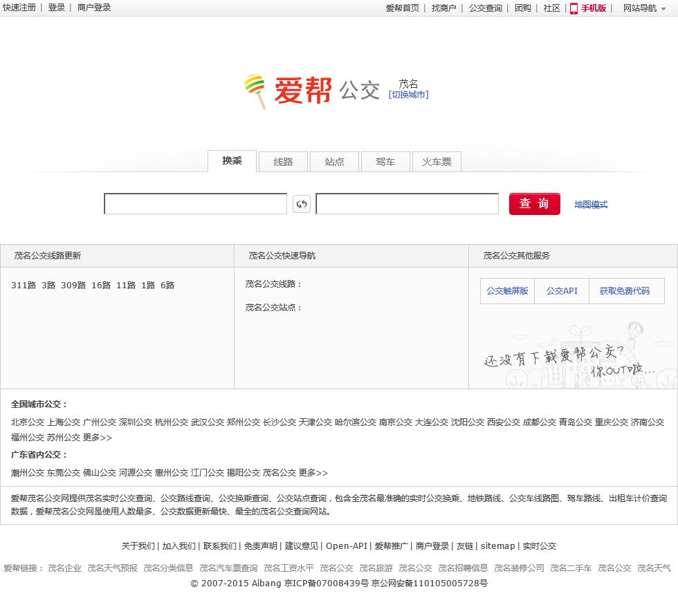The height and width of the screenshot is (616, 678).
Task: Open 建议意见 footer link
Action: 302,546
